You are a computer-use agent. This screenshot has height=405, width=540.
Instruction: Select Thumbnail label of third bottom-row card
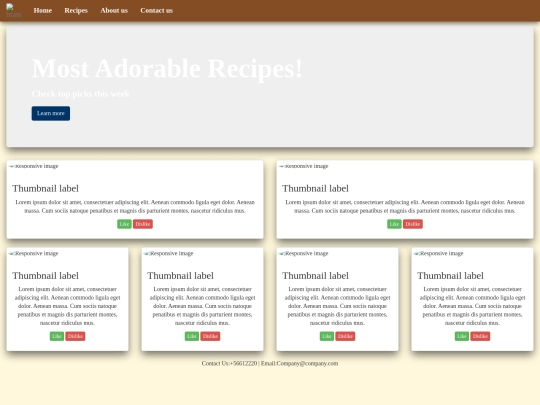tap(315, 276)
